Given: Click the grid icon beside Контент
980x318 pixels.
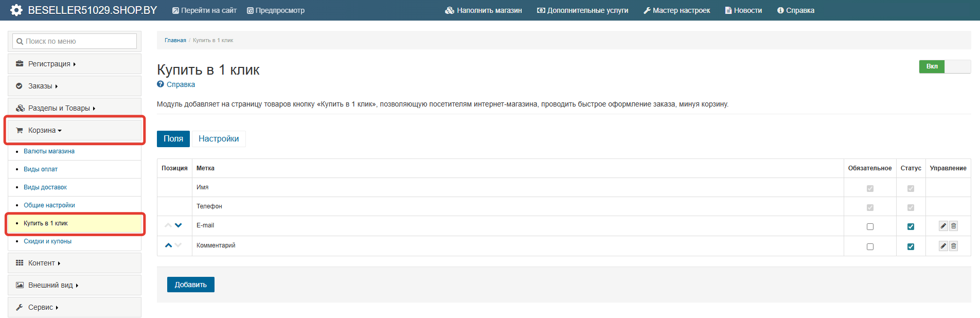Looking at the screenshot, I should [x=20, y=263].
